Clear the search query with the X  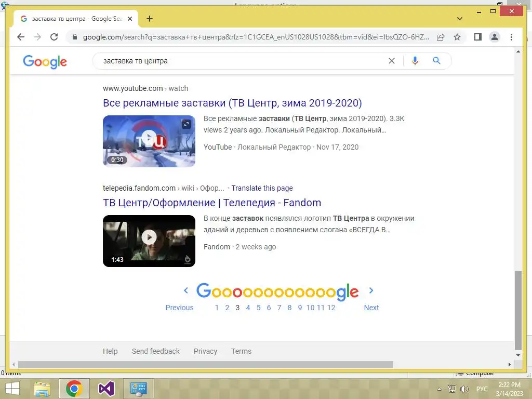point(392,61)
